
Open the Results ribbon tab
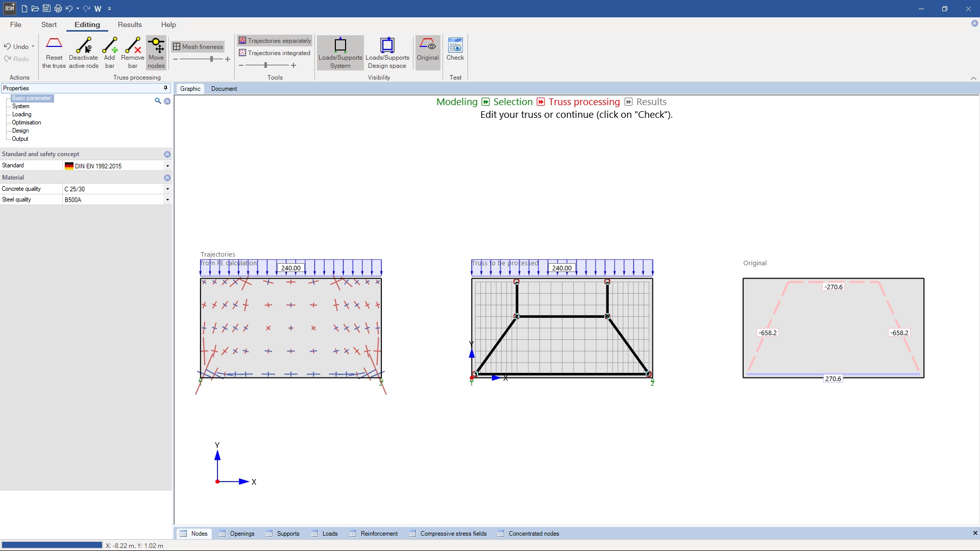(130, 24)
